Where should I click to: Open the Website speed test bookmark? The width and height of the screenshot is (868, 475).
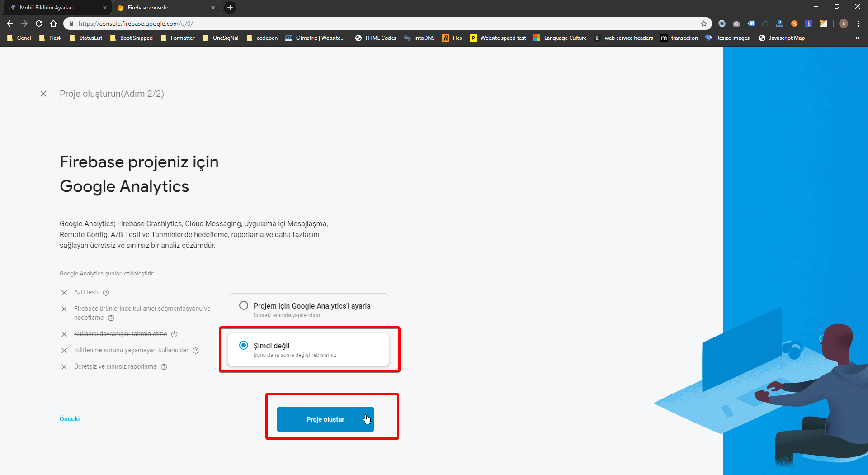click(498, 38)
